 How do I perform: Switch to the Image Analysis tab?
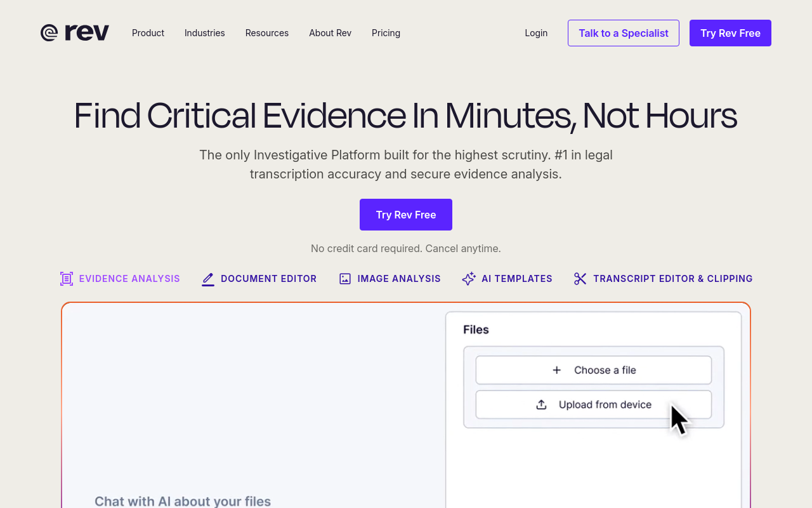click(399, 279)
